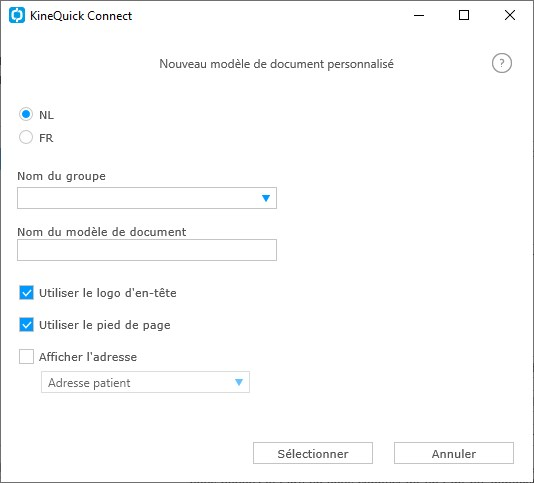Screen dimensions: 534x483
Task: Click the Sélectionner button
Action: (x=313, y=453)
